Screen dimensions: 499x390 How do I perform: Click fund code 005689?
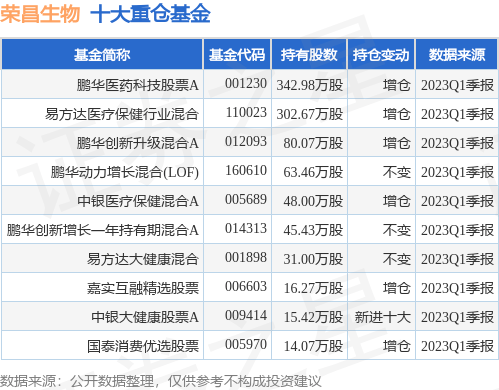coord(246,199)
